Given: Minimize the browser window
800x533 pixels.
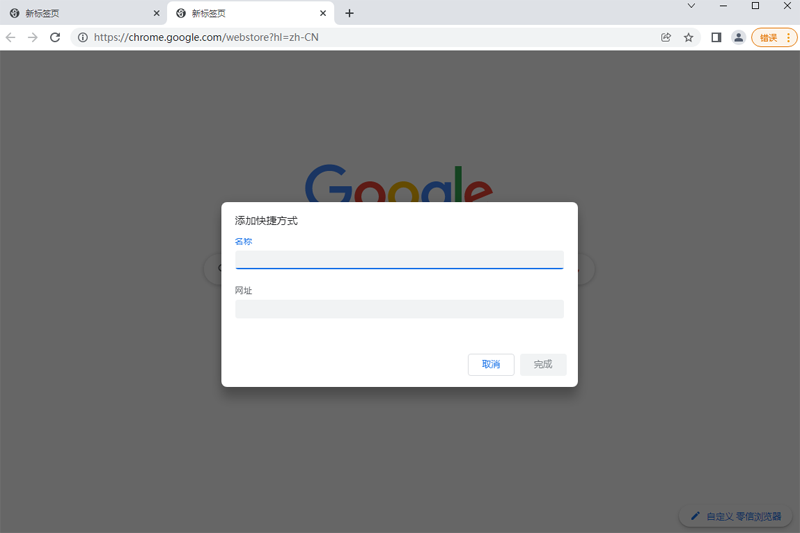Looking at the screenshot, I should (723, 6).
